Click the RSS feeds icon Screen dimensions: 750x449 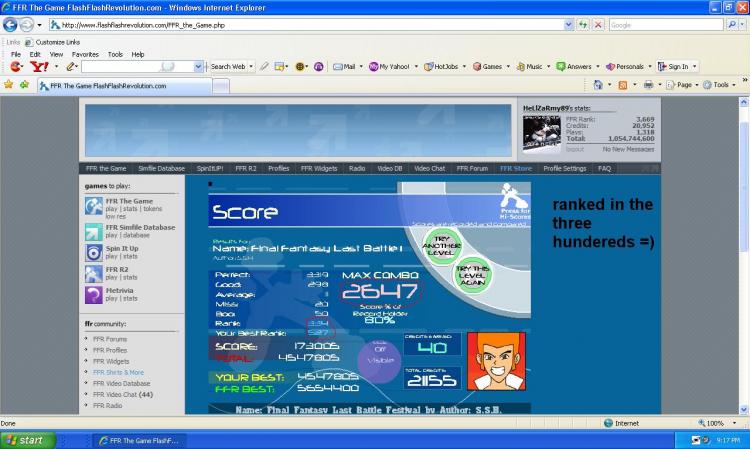coord(623,85)
